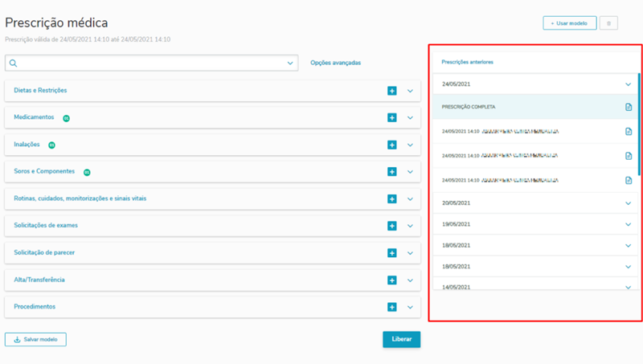The height and width of the screenshot is (364, 643).
Task: Click Solicitações de exames title
Action: click(46, 226)
